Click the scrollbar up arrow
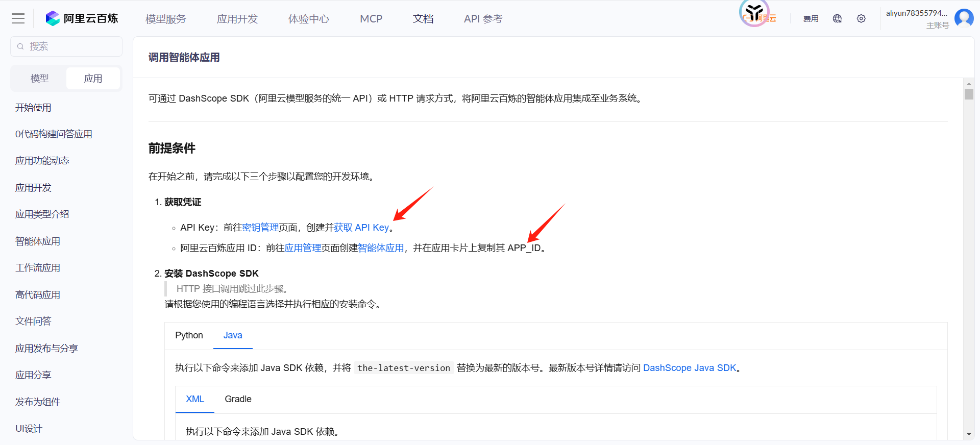Viewport: 980px width, 445px height. point(969,84)
